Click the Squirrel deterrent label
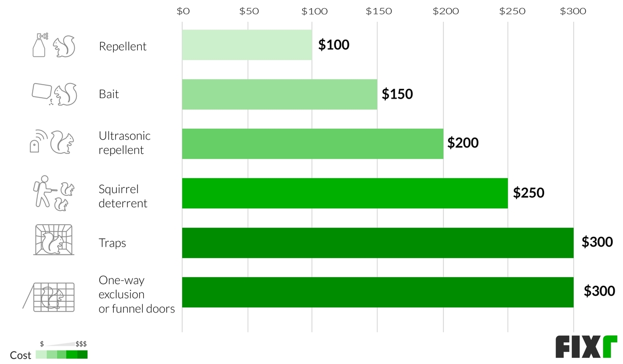The width and height of the screenshot is (623, 364). click(x=123, y=196)
